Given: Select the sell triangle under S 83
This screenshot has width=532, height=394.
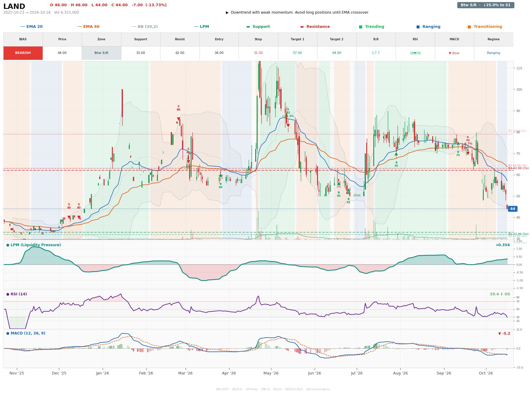Looking at the screenshot, I should click(288, 126).
